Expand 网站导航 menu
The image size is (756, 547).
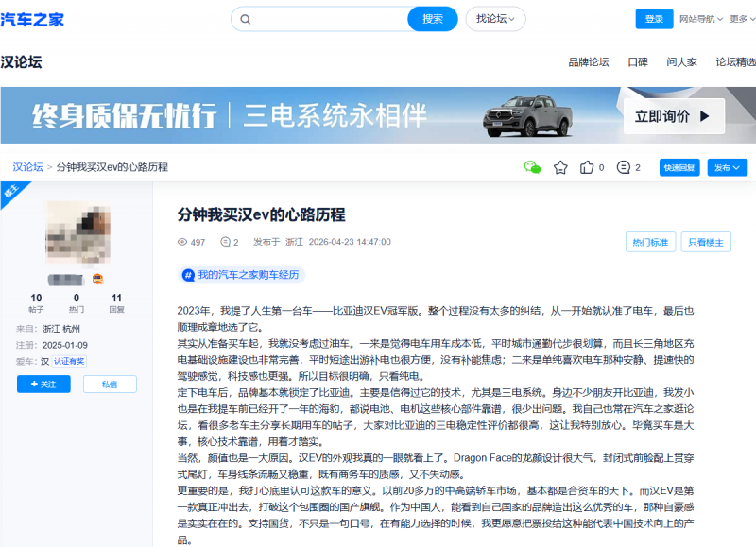701,19
